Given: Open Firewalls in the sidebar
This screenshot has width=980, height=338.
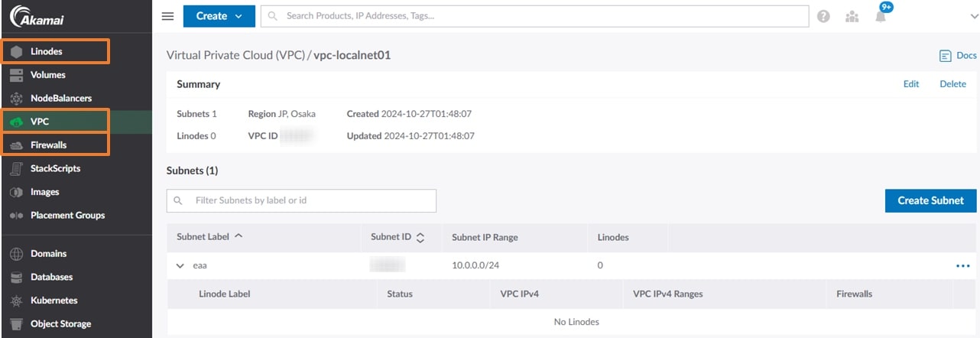Looking at the screenshot, I should click(x=48, y=145).
